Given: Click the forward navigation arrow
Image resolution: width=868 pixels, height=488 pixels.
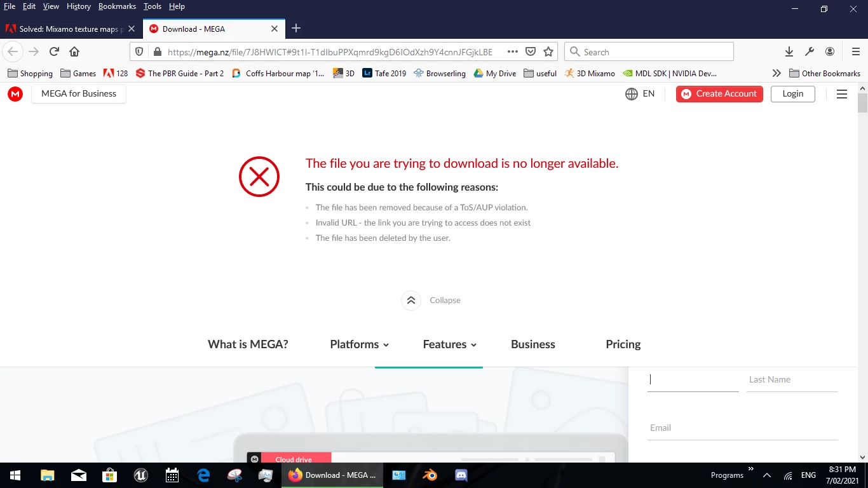Looking at the screenshot, I should [34, 51].
